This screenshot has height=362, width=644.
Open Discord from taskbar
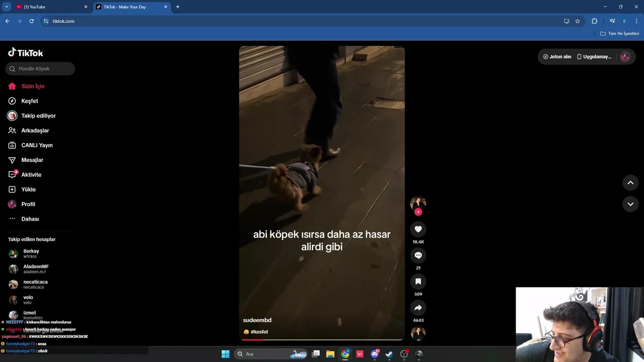click(x=374, y=354)
